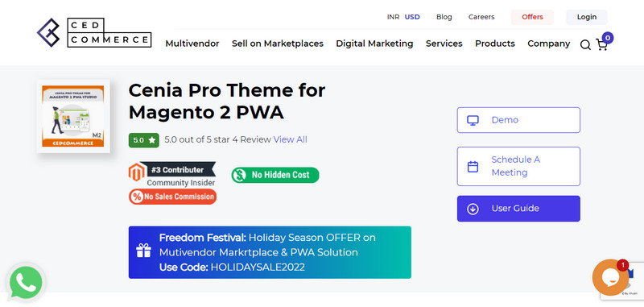This screenshot has height=307, width=644.
Task: Open the shopping cart icon
Action: (601, 44)
